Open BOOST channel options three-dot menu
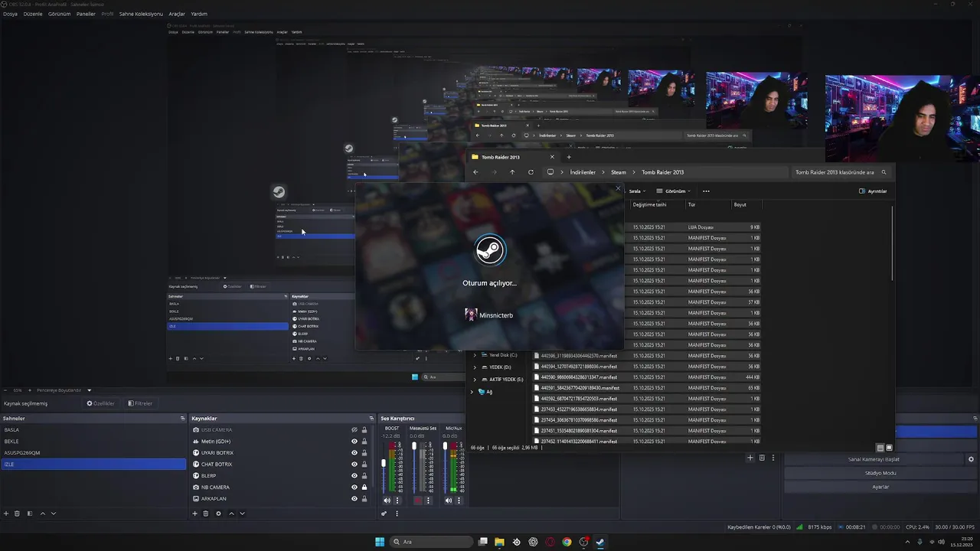 (397, 500)
